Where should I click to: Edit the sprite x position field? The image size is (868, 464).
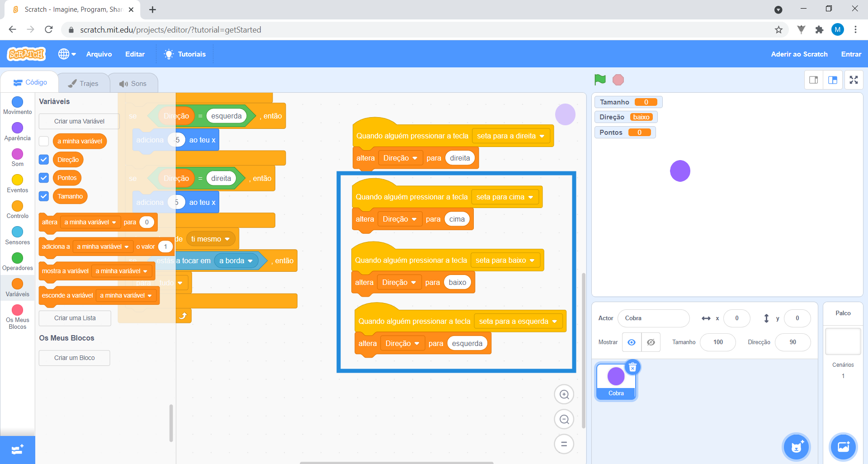[x=736, y=318]
